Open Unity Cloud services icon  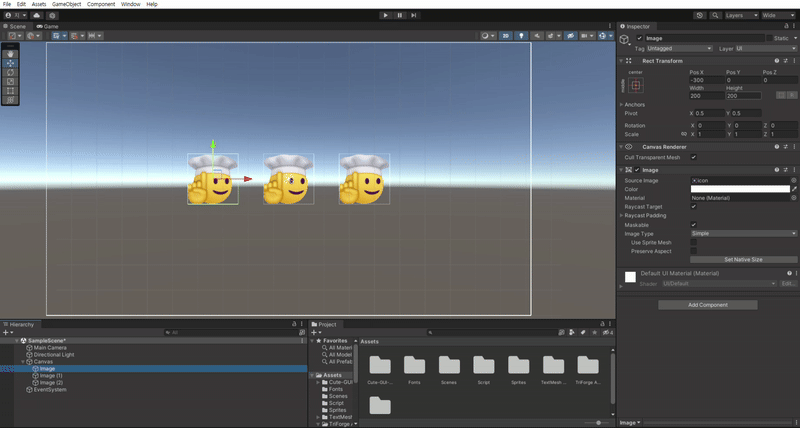tap(37, 15)
